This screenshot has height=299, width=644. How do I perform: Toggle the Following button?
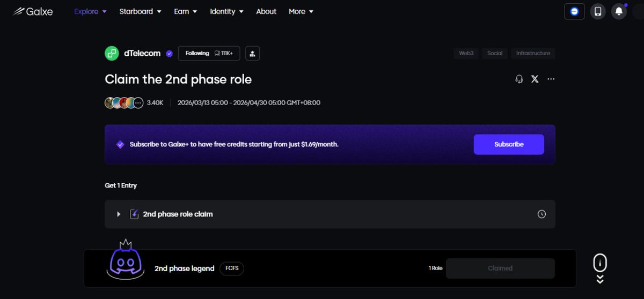point(209,53)
